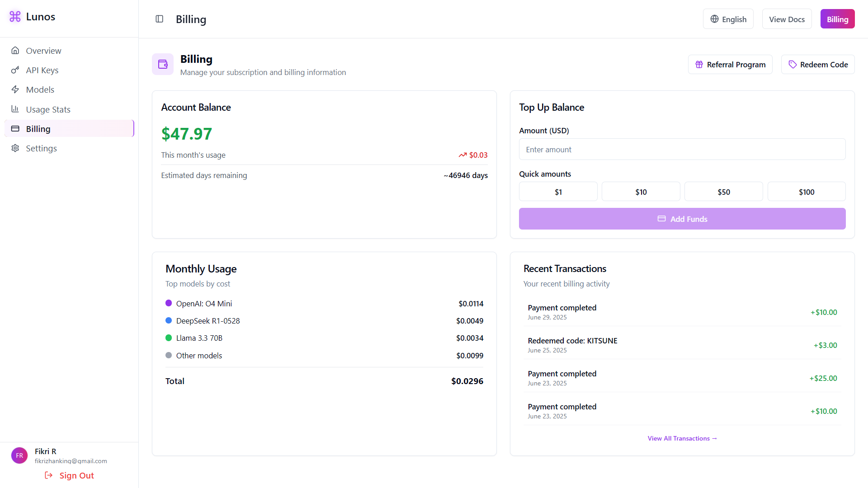Choose the $50 quick amount

[x=723, y=192]
